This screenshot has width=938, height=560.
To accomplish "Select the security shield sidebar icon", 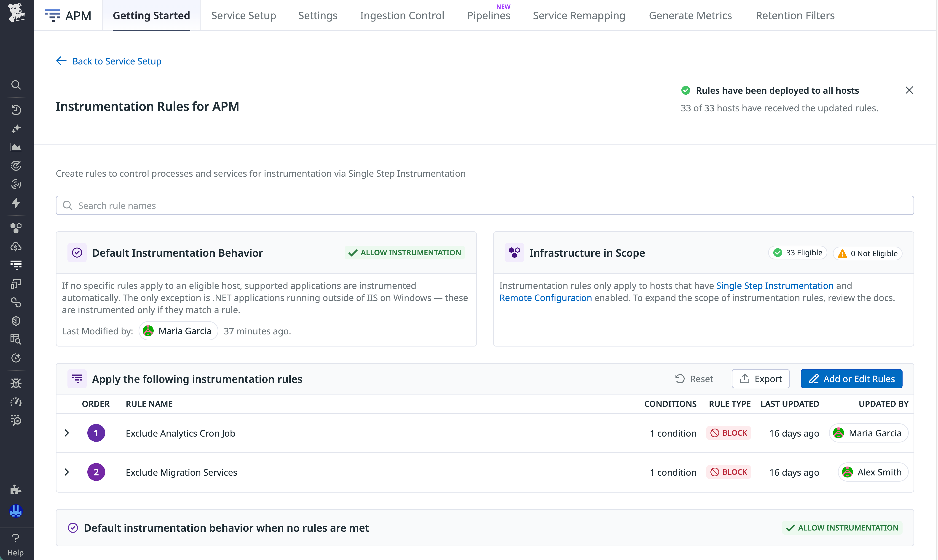I will [x=16, y=320].
